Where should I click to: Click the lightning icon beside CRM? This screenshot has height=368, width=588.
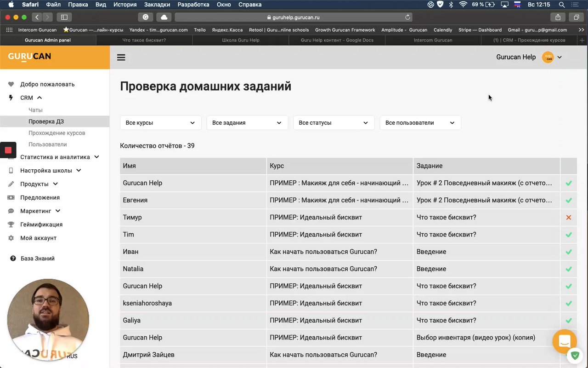(x=11, y=98)
